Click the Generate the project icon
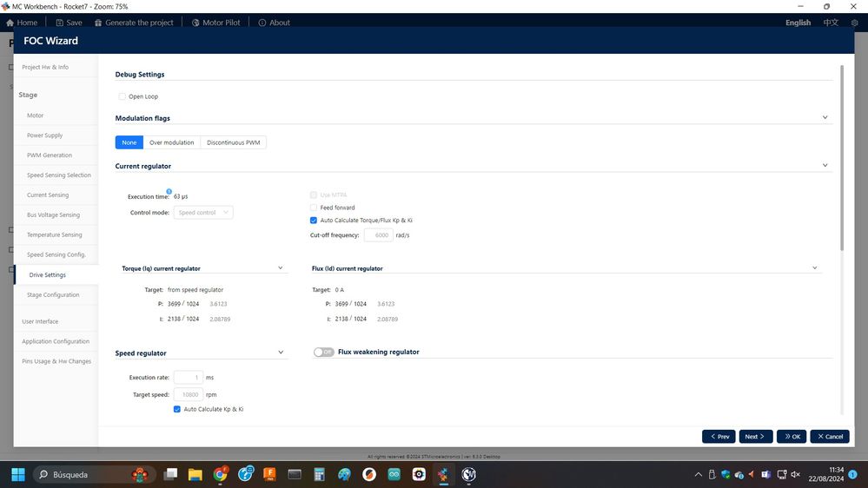Viewport: 868px width, 488px height. pos(98,23)
